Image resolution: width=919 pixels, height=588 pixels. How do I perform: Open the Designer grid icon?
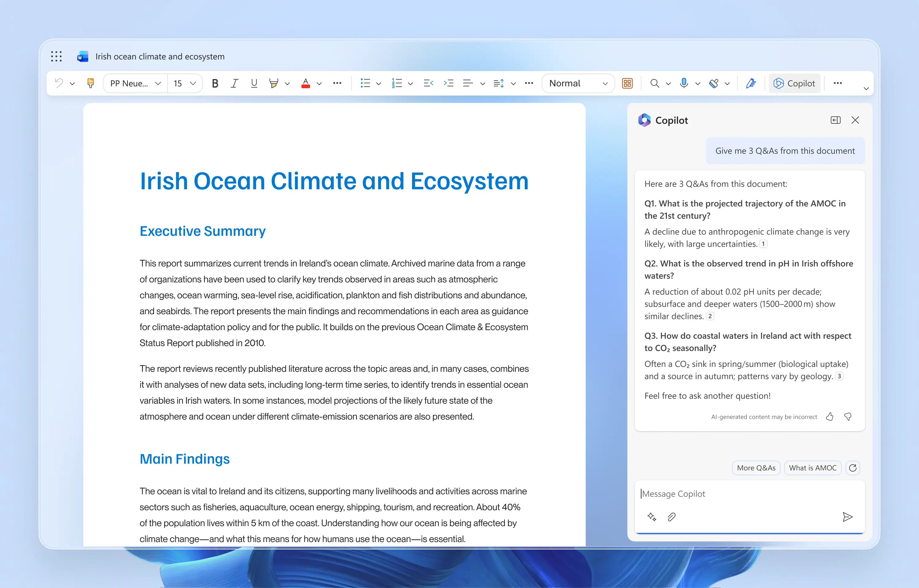pyautogui.click(x=627, y=83)
